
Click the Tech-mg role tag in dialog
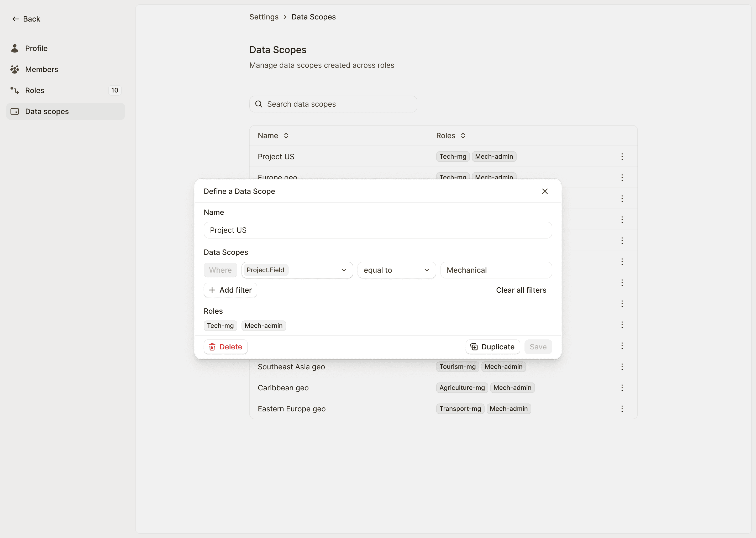pyautogui.click(x=220, y=326)
